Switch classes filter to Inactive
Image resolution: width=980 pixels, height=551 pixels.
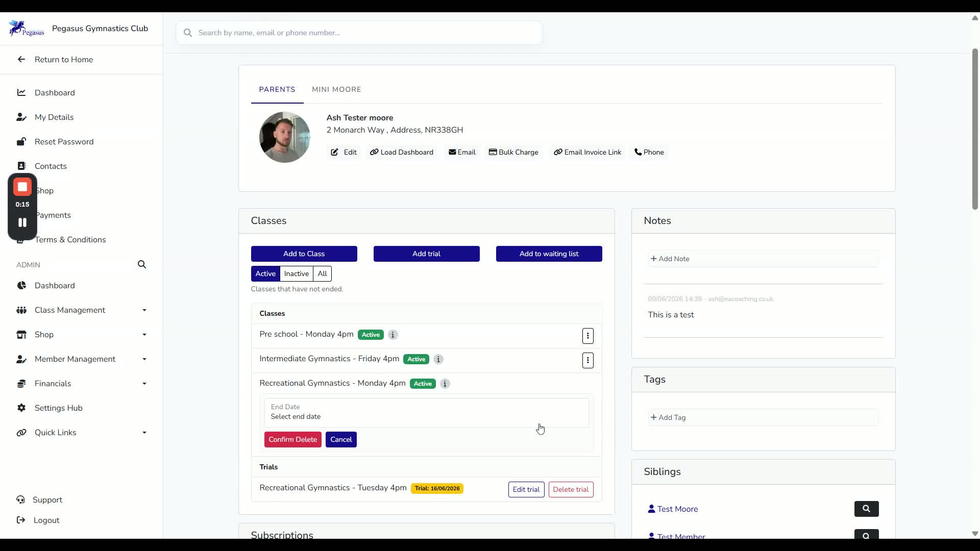pyautogui.click(x=297, y=273)
